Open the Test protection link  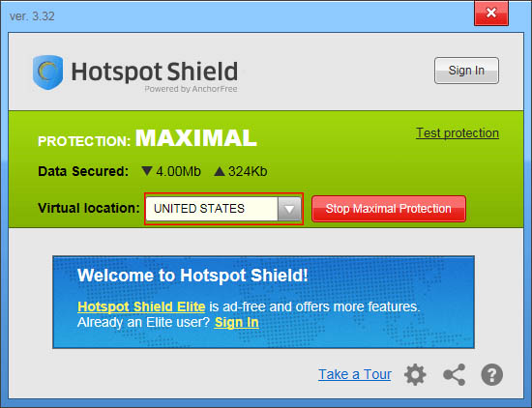coord(458,133)
